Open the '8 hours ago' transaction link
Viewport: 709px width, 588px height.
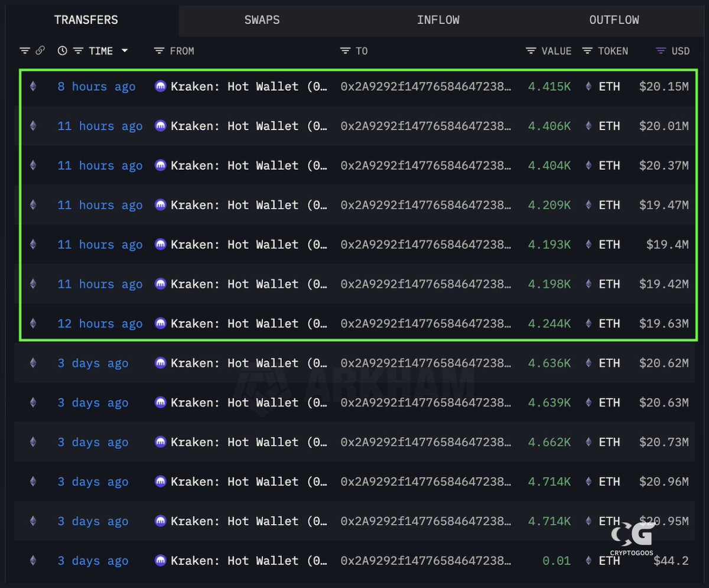click(96, 86)
